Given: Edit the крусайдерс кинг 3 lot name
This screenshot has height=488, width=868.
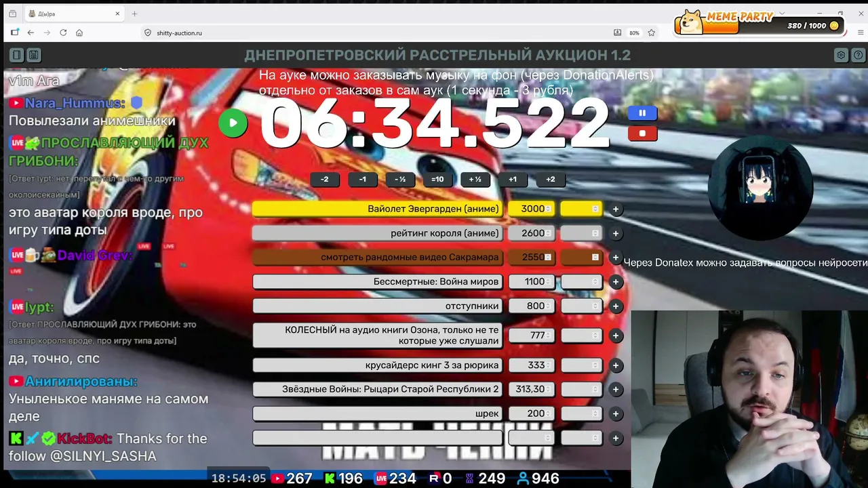Looking at the screenshot, I should tap(378, 365).
